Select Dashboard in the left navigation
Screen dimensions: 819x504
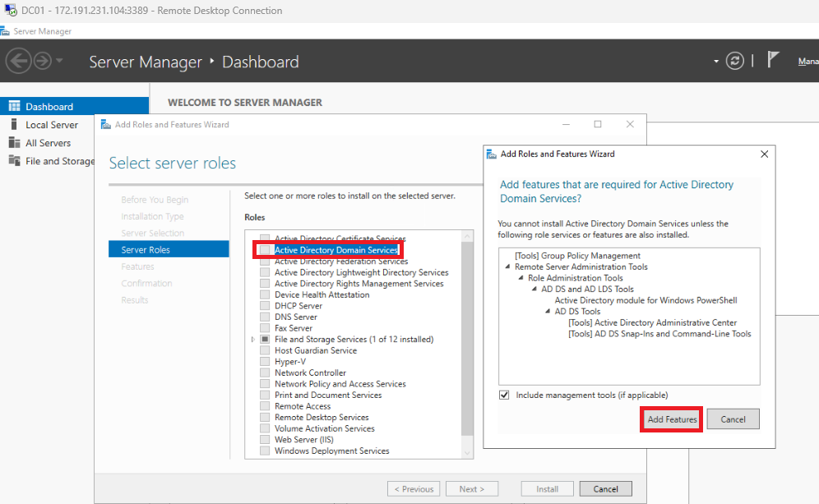tap(74, 106)
